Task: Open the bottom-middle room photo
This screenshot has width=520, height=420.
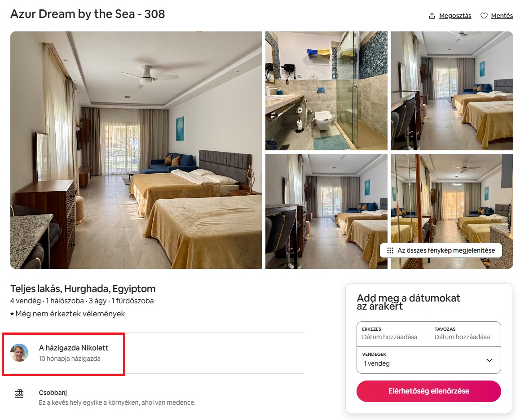Action: (x=326, y=211)
